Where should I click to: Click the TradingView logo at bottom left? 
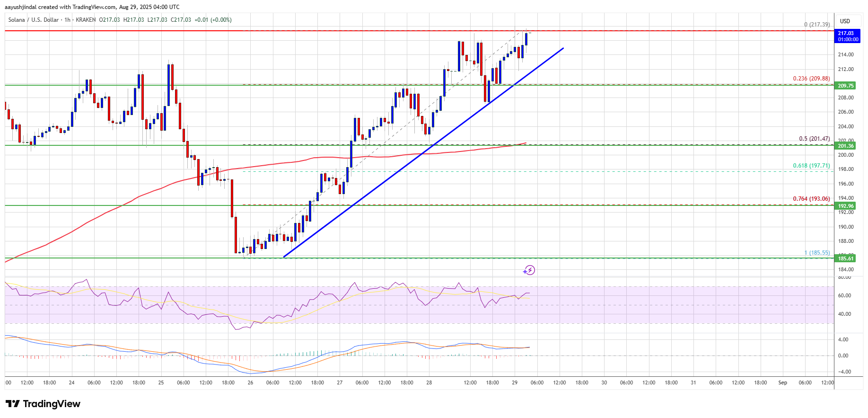43,404
